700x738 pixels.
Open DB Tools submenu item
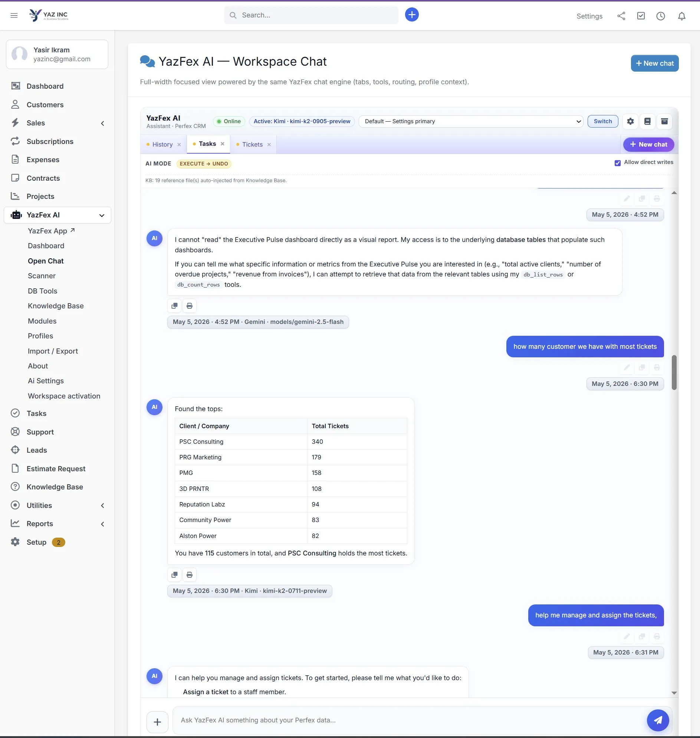pyautogui.click(x=43, y=291)
